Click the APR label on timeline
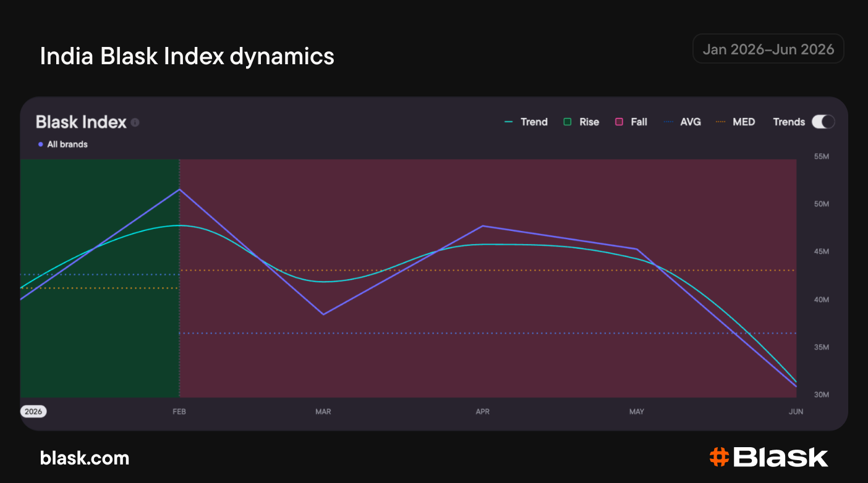The width and height of the screenshot is (868, 483). tap(483, 411)
